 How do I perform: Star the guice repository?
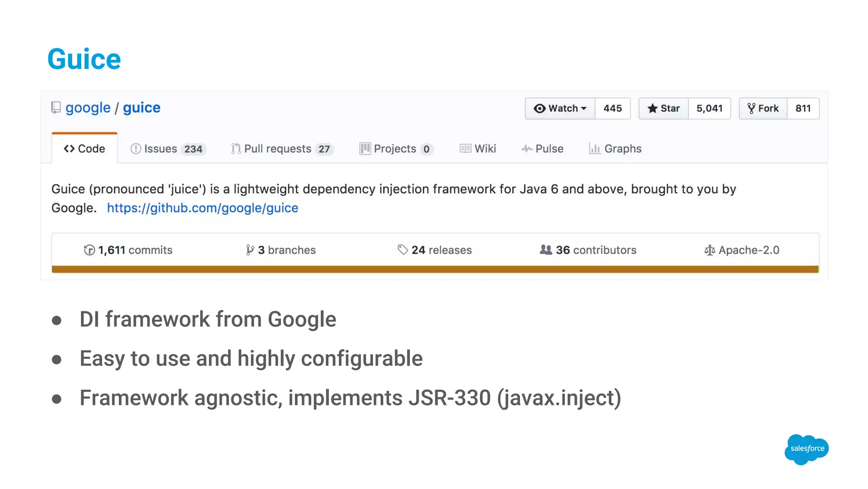[x=664, y=109]
